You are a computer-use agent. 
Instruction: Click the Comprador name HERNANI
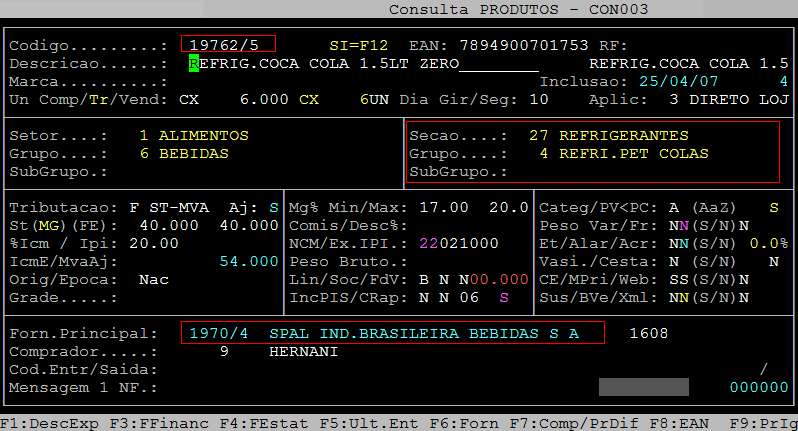(x=303, y=351)
